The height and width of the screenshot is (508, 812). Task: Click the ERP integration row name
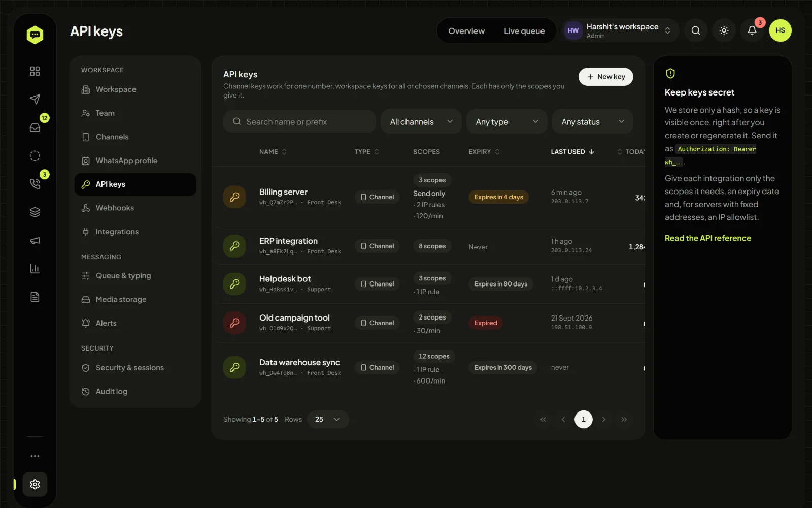point(288,241)
